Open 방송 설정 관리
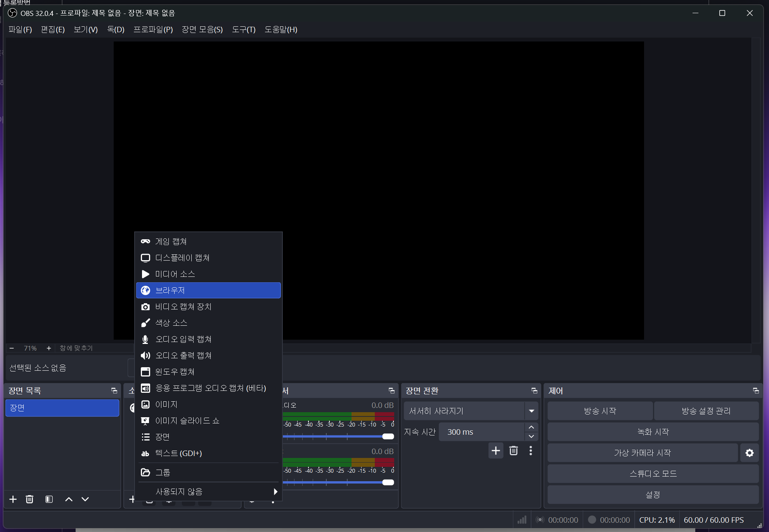Viewport: 769px width, 532px height. point(706,411)
